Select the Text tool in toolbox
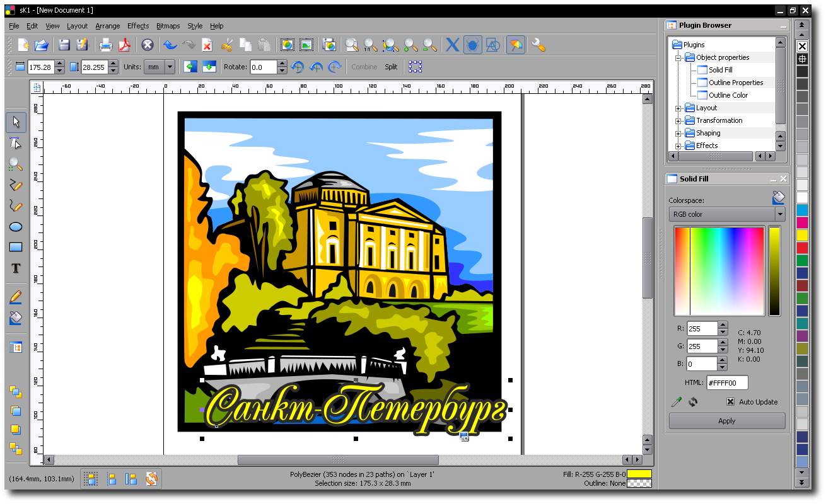The height and width of the screenshot is (504, 826). click(16, 268)
